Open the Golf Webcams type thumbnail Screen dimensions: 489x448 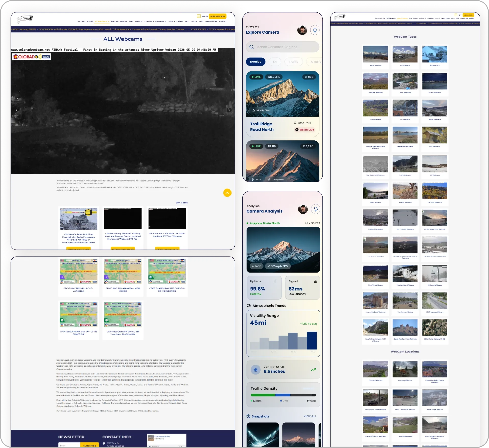coord(434,164)
